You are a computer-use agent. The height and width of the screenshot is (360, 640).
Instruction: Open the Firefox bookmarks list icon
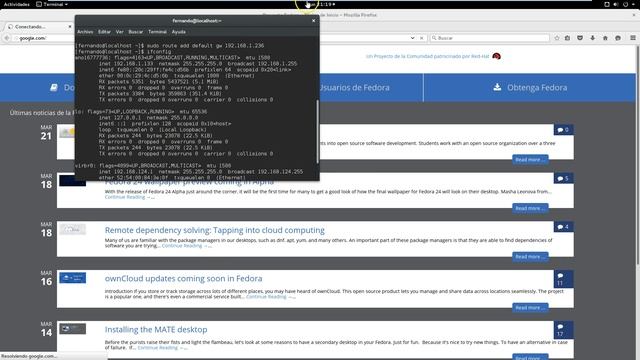567,38
